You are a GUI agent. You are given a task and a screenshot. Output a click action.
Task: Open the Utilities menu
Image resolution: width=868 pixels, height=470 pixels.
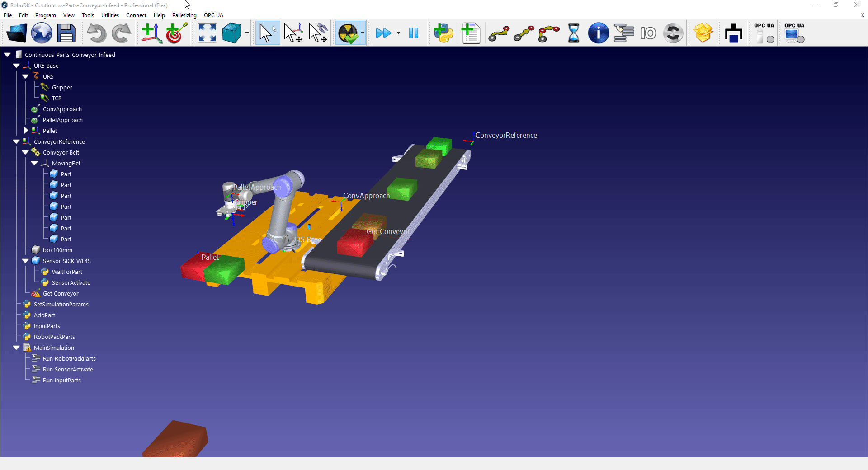pos(110,15)
